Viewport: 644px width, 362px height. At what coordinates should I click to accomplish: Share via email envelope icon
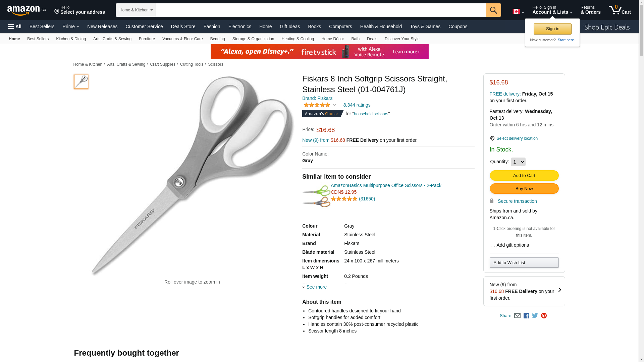point(517,316)
